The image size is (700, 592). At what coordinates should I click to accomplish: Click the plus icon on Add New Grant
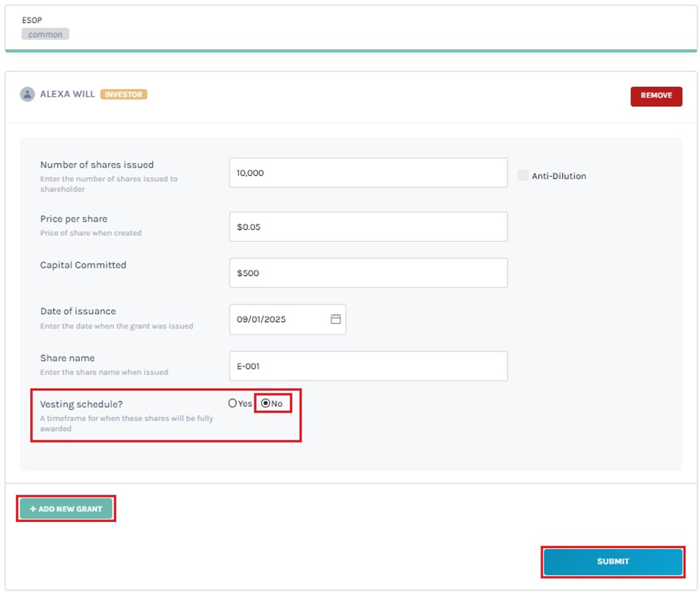coord(33,509)
